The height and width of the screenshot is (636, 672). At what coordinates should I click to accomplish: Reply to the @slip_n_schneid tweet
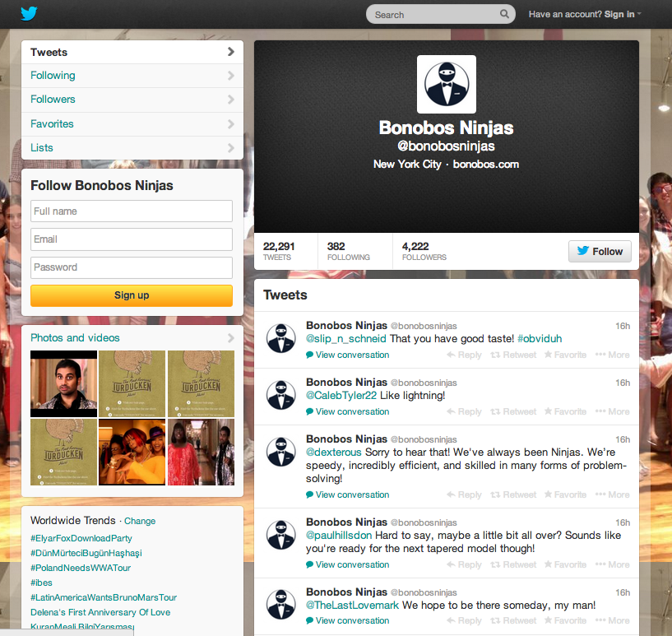[464, 355]
